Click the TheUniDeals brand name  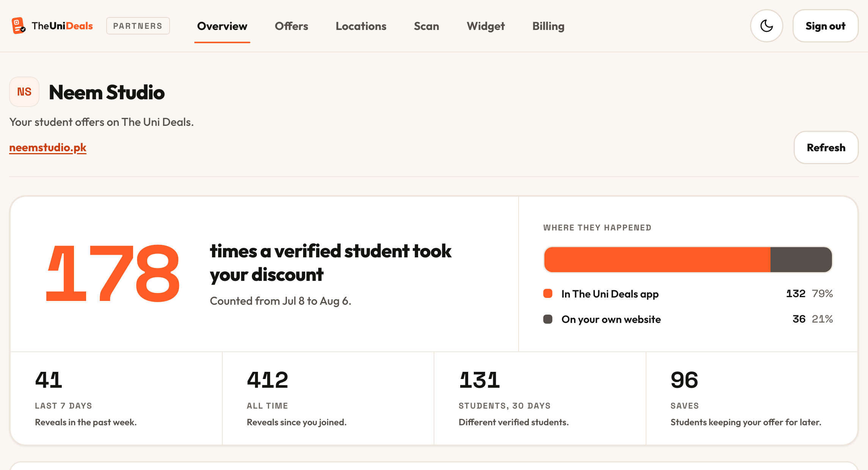(62, 26)
